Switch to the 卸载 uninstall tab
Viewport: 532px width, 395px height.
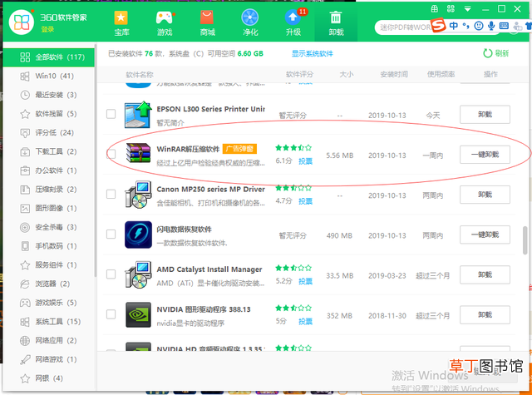[336, 23]
